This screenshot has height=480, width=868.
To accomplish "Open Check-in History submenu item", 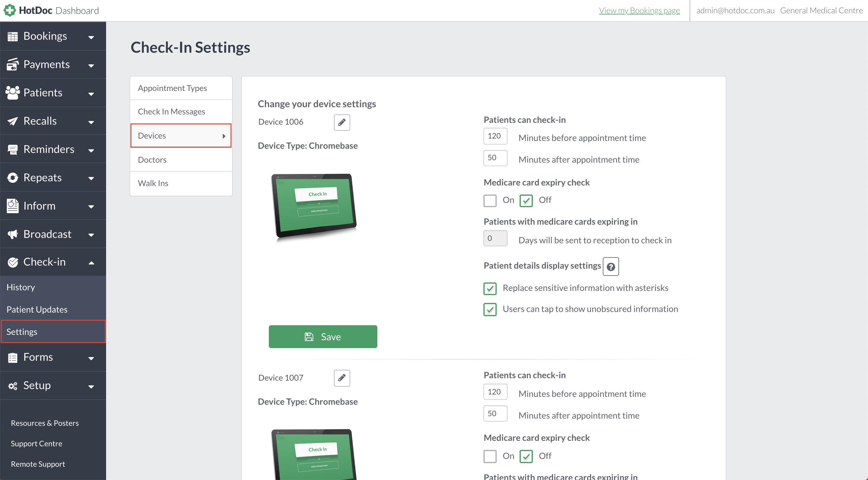I will click(x=53, y=287).
